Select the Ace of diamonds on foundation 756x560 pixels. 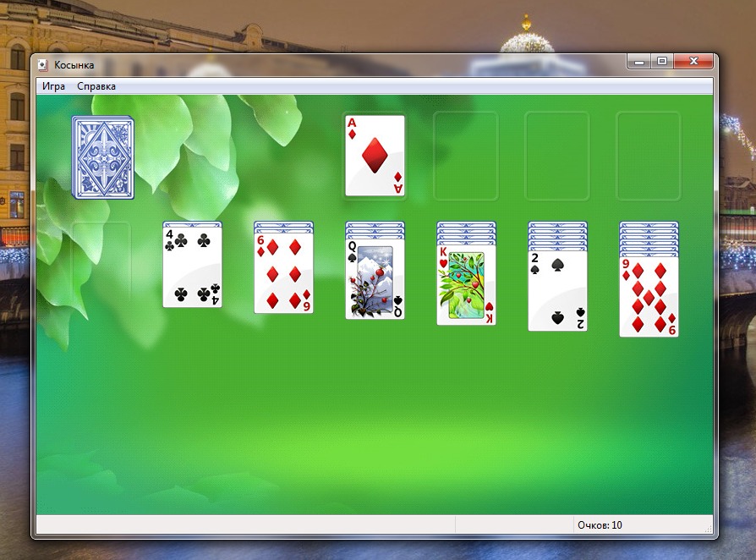coord(375,156)
